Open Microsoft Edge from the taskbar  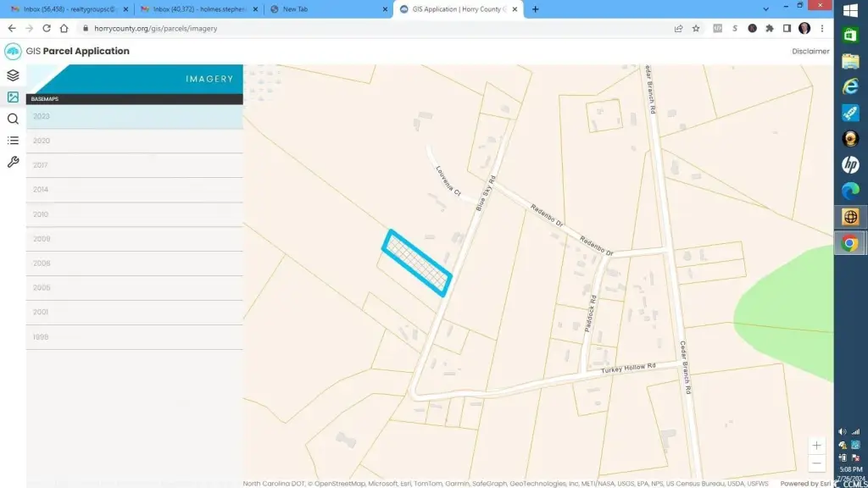pyautogui.click(x=850, y=191)
